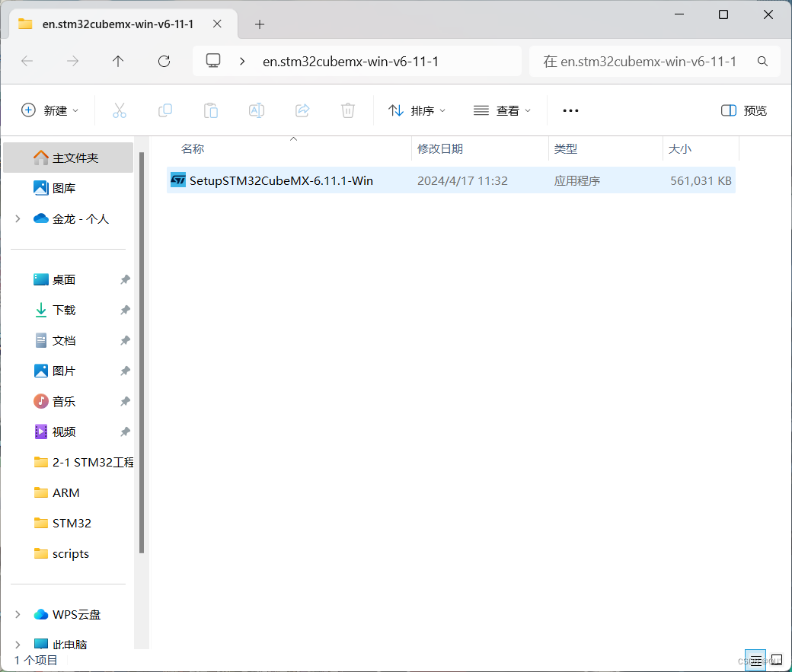Open the STM32 folder in sidebar
The image size is (792, 672).
(x=62, y=523)
